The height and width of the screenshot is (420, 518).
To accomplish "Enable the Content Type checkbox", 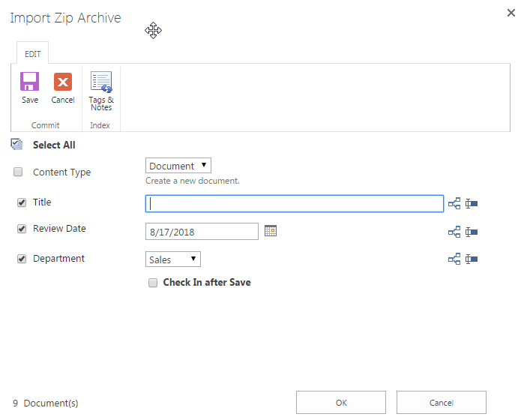I will click(x=19, y=172).
